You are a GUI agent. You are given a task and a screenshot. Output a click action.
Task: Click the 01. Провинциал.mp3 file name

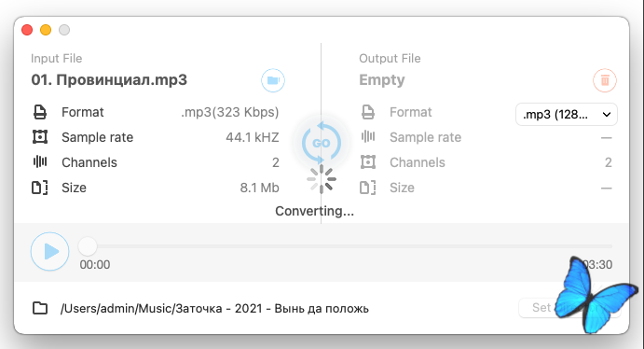[x=109, y=79]
